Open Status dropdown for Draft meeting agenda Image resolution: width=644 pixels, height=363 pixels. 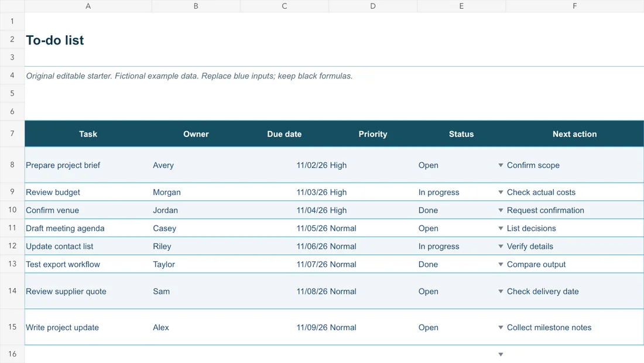501,228
